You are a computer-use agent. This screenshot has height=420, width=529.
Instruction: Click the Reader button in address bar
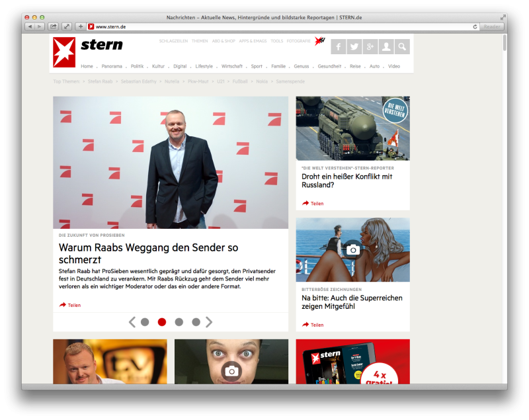click(491, 26)
